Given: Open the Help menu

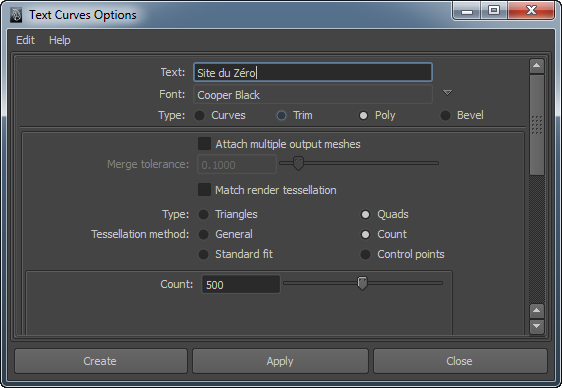Looking at the screenshot, I should coord(60,40).
